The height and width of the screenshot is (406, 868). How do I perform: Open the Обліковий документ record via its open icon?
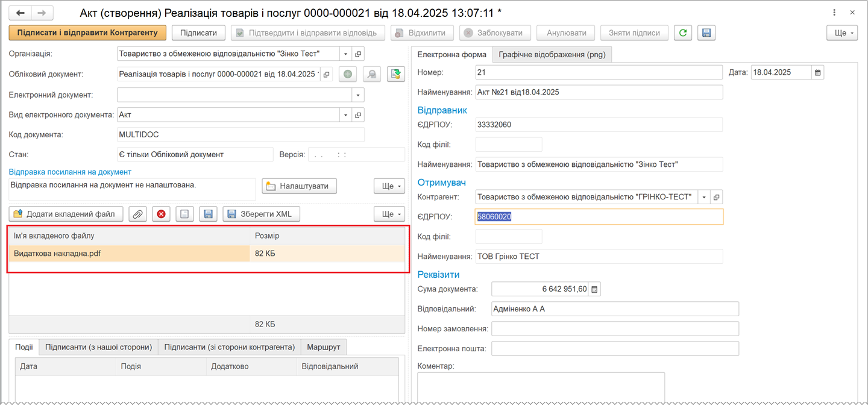[x=326, y=74]
